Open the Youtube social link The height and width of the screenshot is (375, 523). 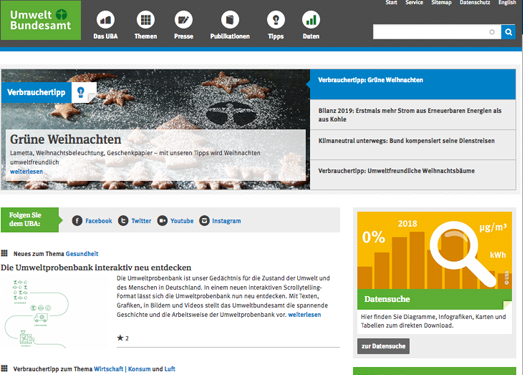(175, 221)
